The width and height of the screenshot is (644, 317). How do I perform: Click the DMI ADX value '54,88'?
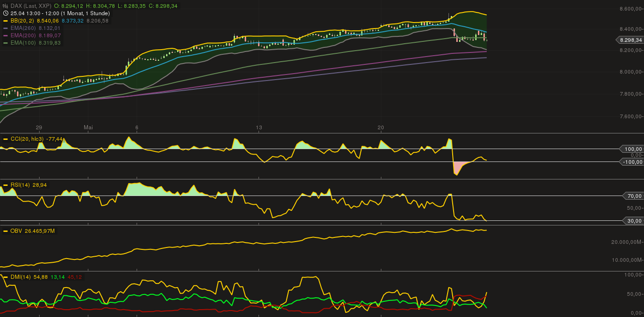41,277
